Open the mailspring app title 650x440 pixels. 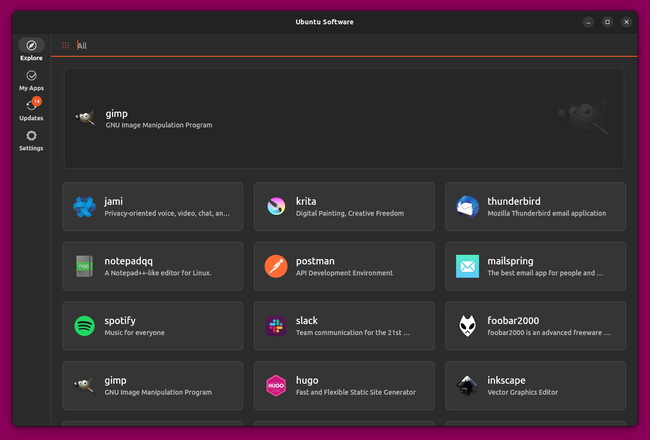point(510,261)
